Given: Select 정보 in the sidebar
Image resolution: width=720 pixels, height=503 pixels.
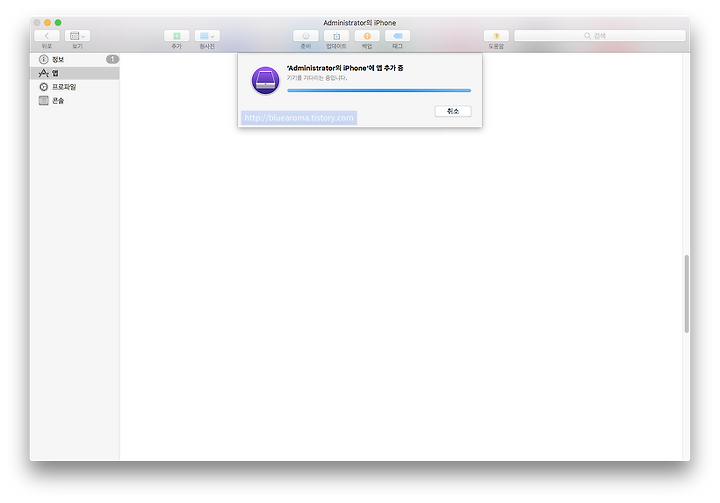Looking at the screenshot, I should [x=75, y=59].
